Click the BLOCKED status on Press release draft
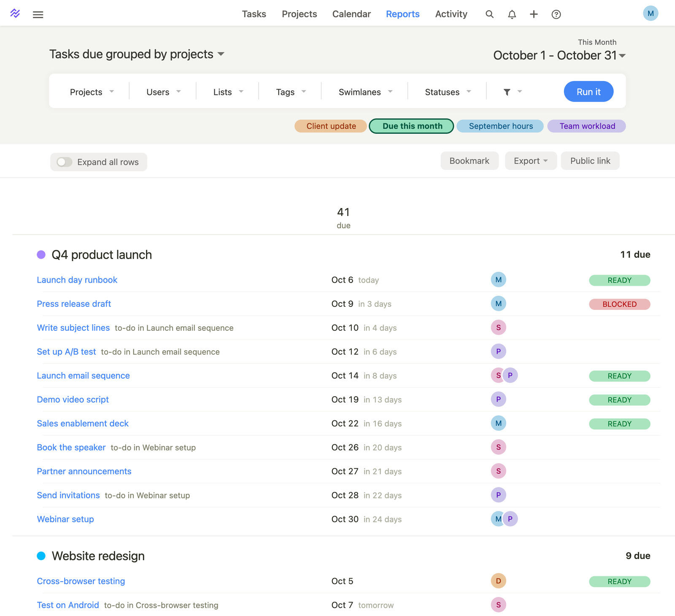The image size is (675, 616). tap(619, 304)
